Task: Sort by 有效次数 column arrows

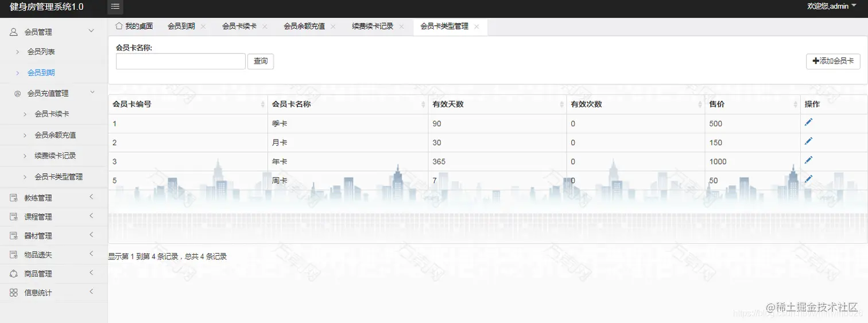Action: click(x=700, y=104)
